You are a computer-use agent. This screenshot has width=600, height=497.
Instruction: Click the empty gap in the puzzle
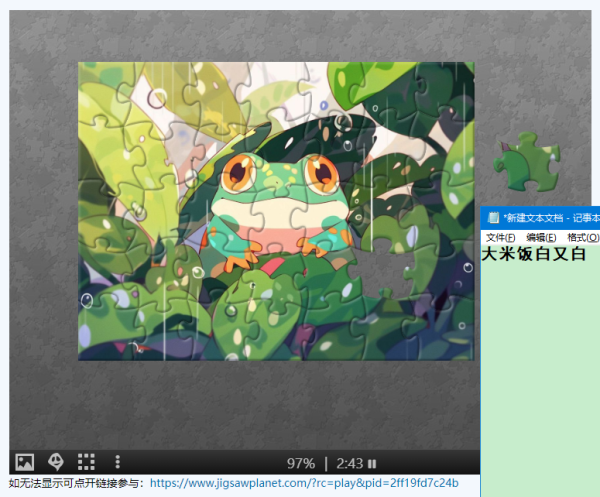click(x=379, y=267)
